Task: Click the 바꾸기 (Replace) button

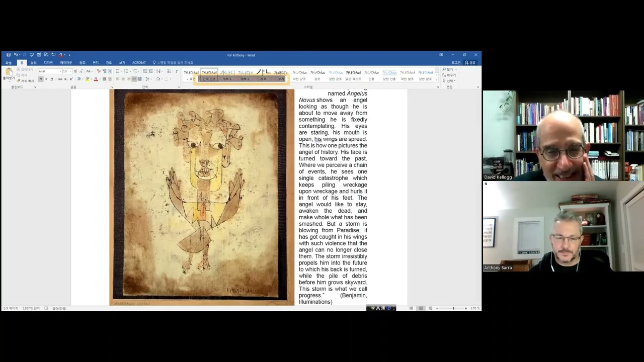Action: coord(449,75)
